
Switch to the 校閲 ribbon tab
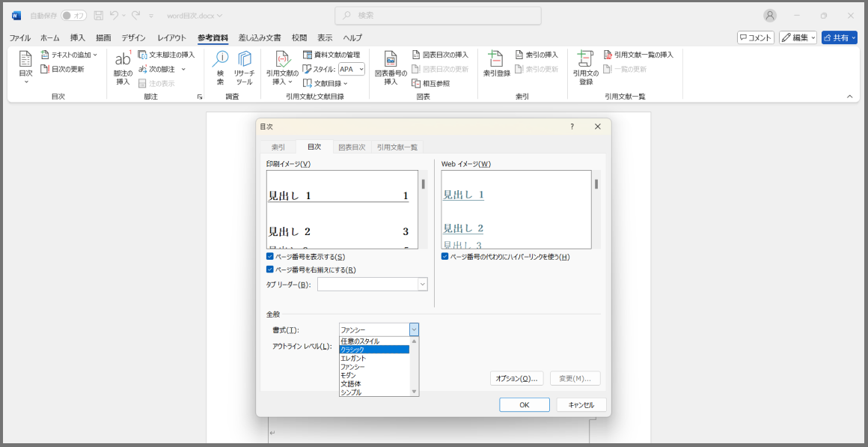coord(299,37)
